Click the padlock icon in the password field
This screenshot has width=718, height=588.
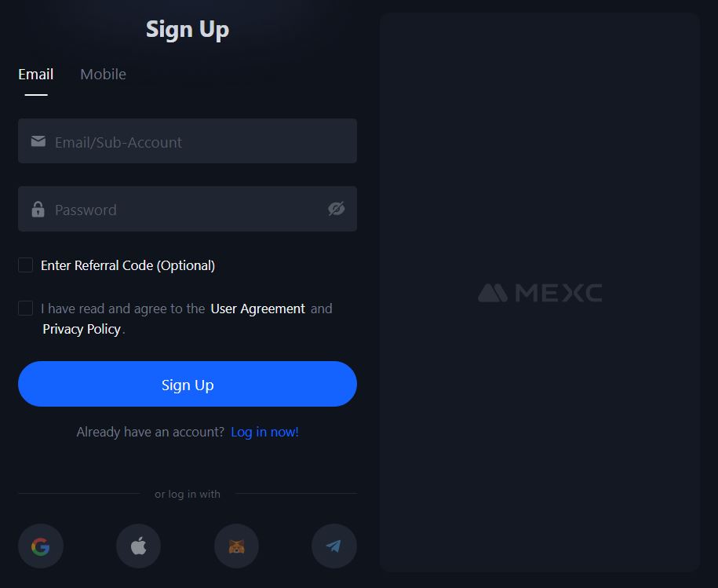click(x=38, y=209)
